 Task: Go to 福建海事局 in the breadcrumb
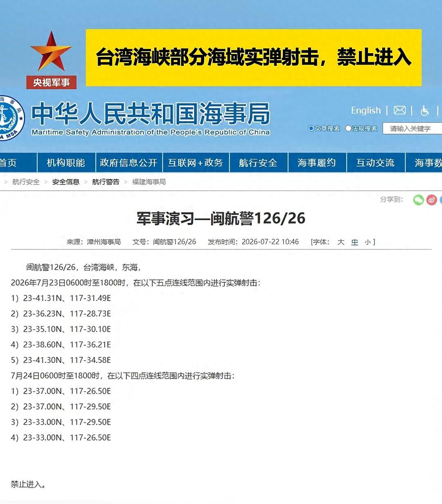(149, 182)
